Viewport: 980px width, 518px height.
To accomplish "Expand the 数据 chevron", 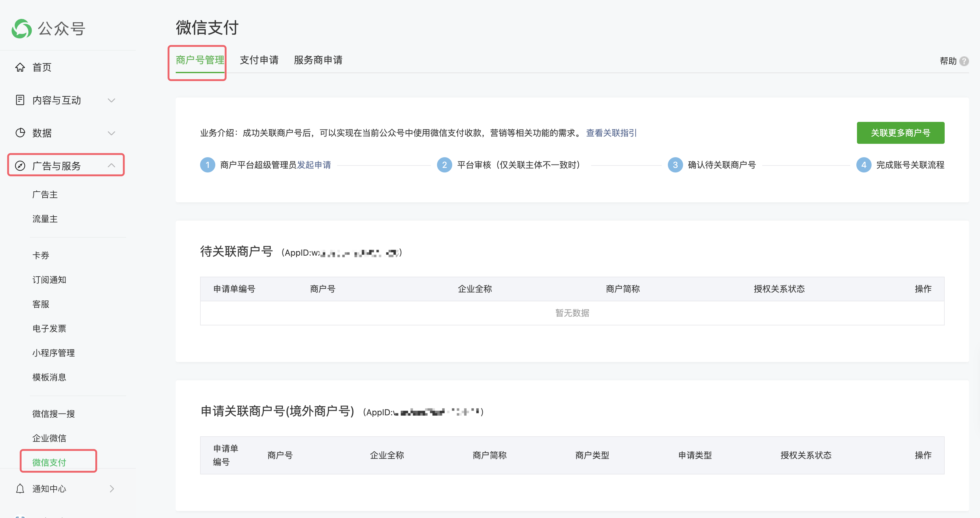I will pyautogui.click(x=111, y=133).
